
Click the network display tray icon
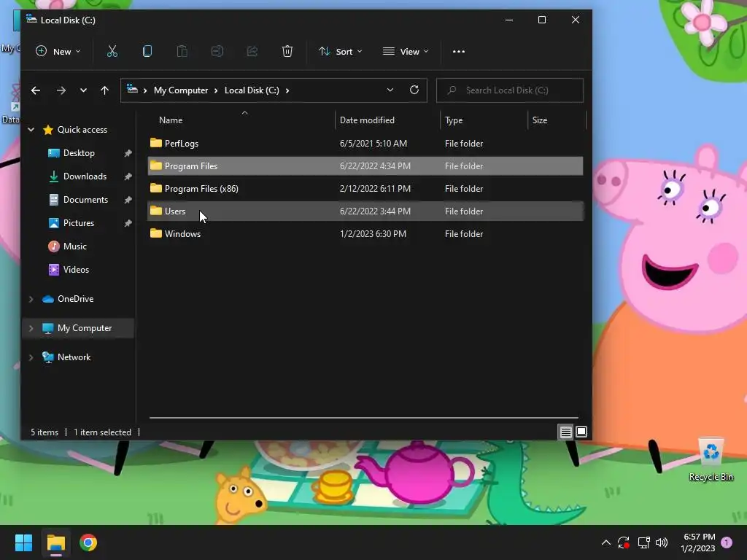tap(643, 542)
